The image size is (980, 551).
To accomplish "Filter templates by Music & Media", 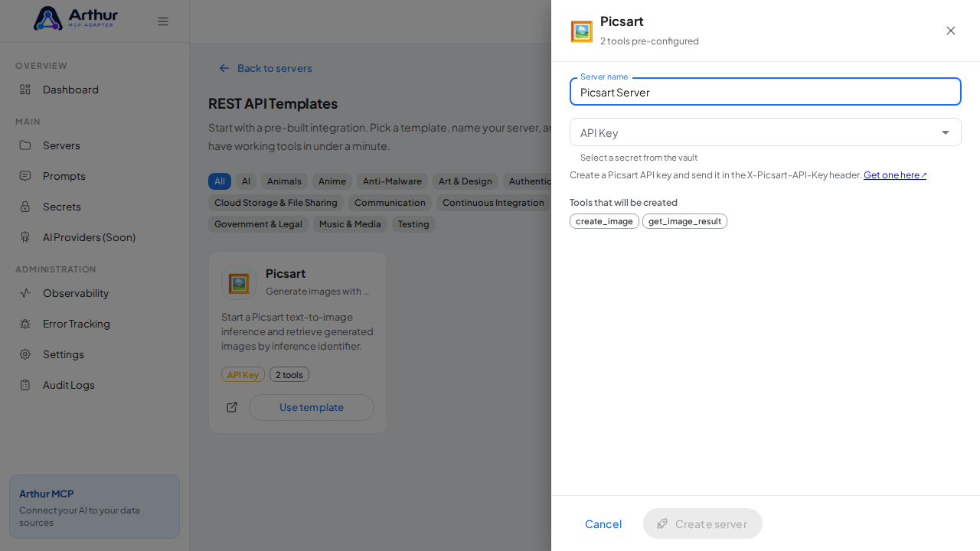I will (x=350, y=224).
